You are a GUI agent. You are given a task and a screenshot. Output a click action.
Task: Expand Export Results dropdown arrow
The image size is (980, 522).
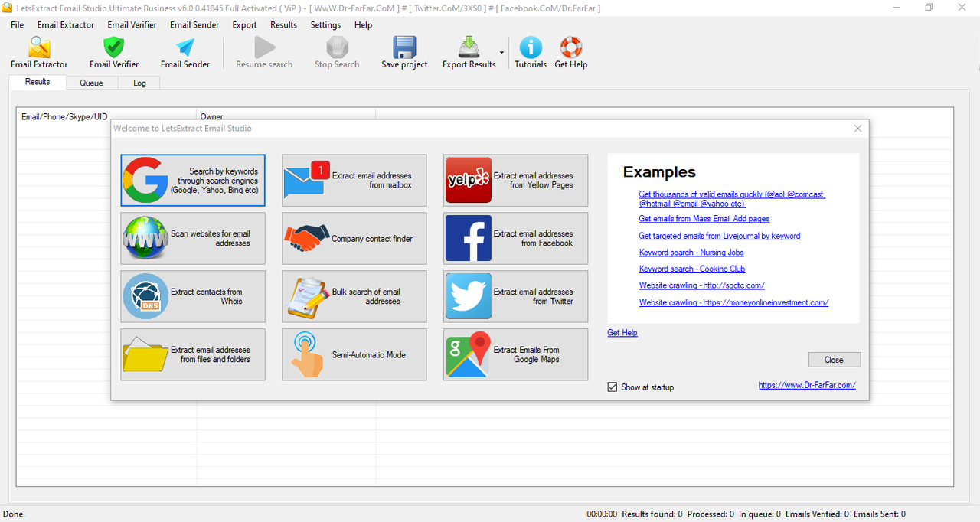click(x=502, y=53)
